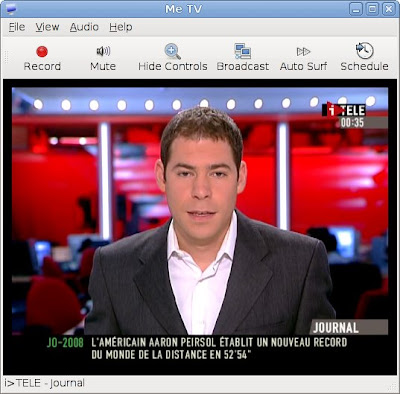The width and height of the screenshot is (400, 394).
Task: Click the toolbar drag handle beside Record
Action: tap(6, 57)
